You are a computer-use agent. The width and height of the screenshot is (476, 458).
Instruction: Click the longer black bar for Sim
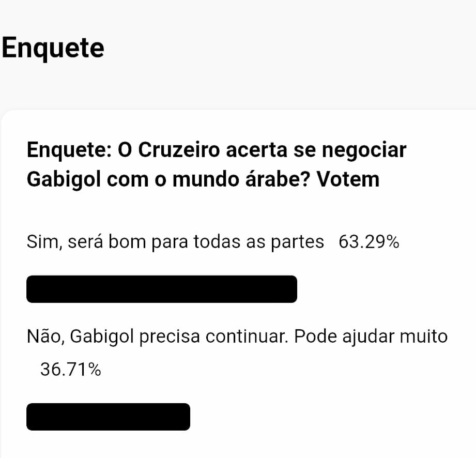tap(162, 289)
